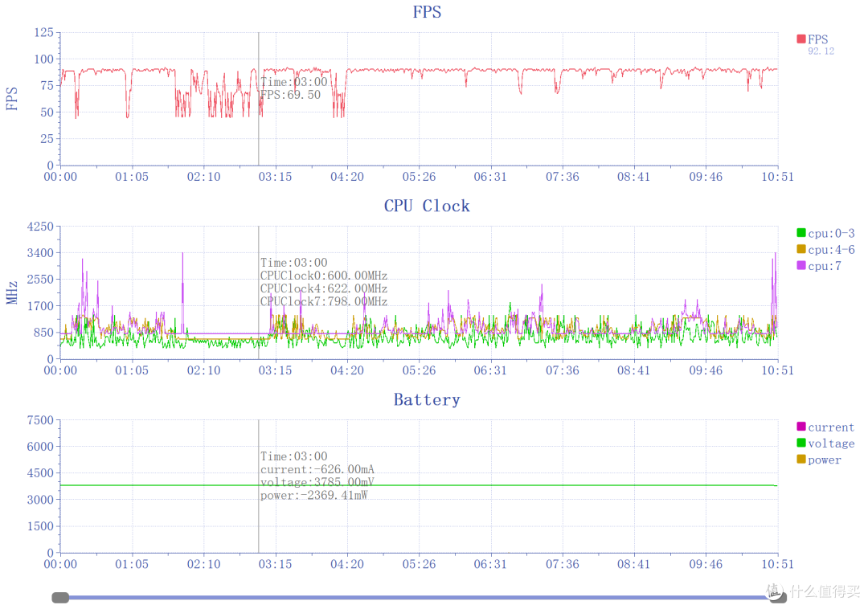This screenshot has height=609, width=868.
Task: Click the 4250 label on MHz y-axis
Action: (40, 227)
